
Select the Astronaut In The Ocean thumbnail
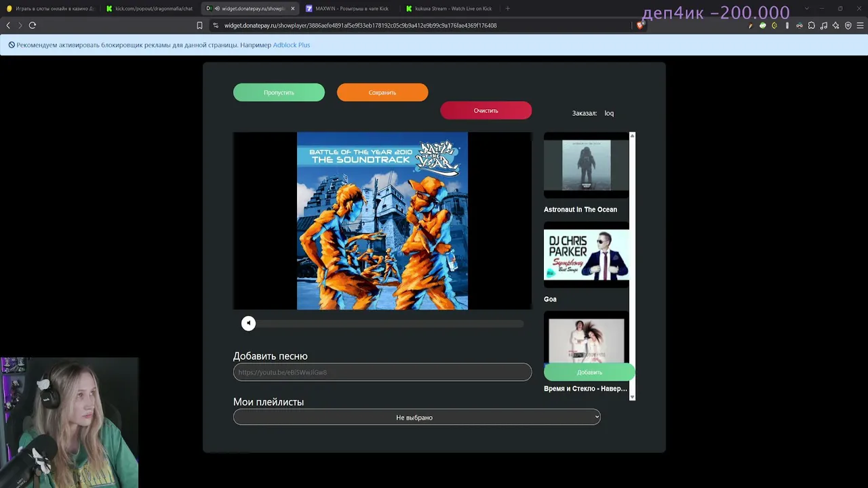pos(587,165)
